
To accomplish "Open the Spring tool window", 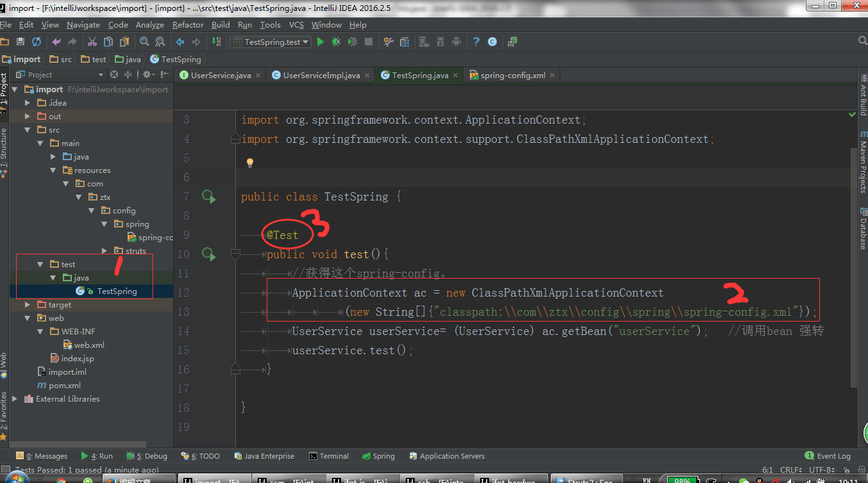I will 379,456.
